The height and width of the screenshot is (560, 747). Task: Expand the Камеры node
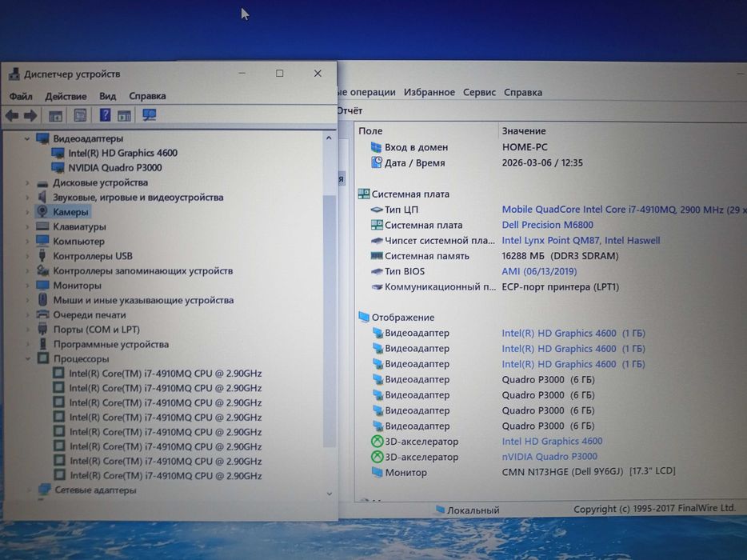point(27,212)
